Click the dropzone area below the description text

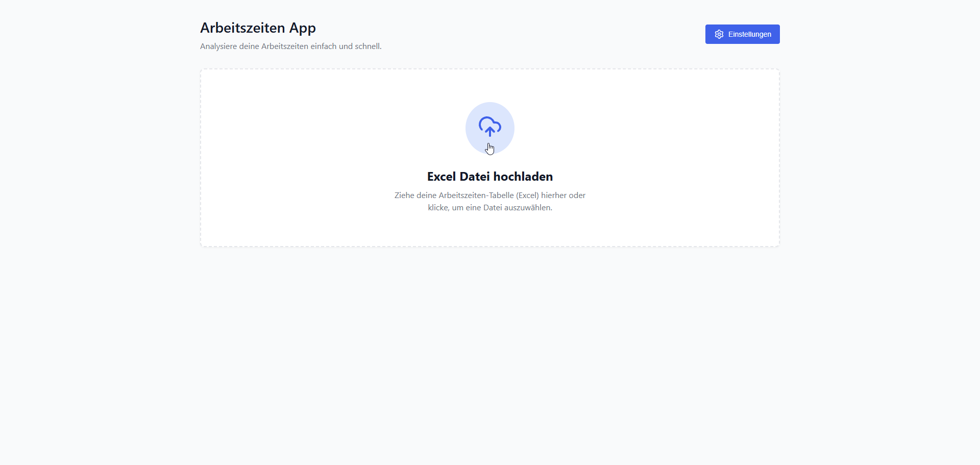point(490,230)
